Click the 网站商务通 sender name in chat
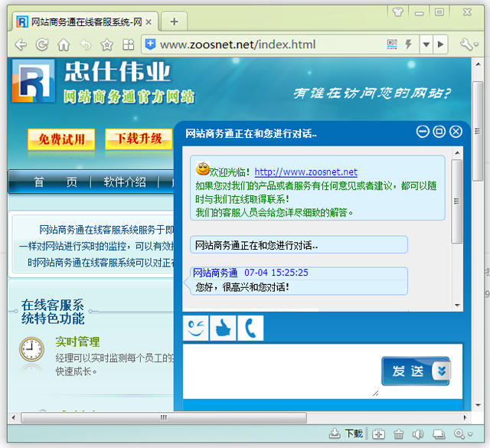The image size is (490, 448). click(x=215, y=273)
